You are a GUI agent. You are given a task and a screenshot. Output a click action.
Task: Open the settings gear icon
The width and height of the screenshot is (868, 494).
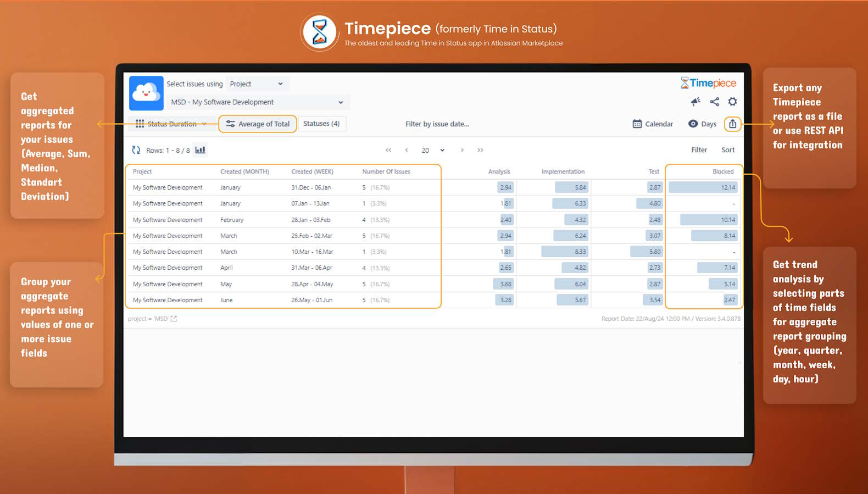coord(732,102)
